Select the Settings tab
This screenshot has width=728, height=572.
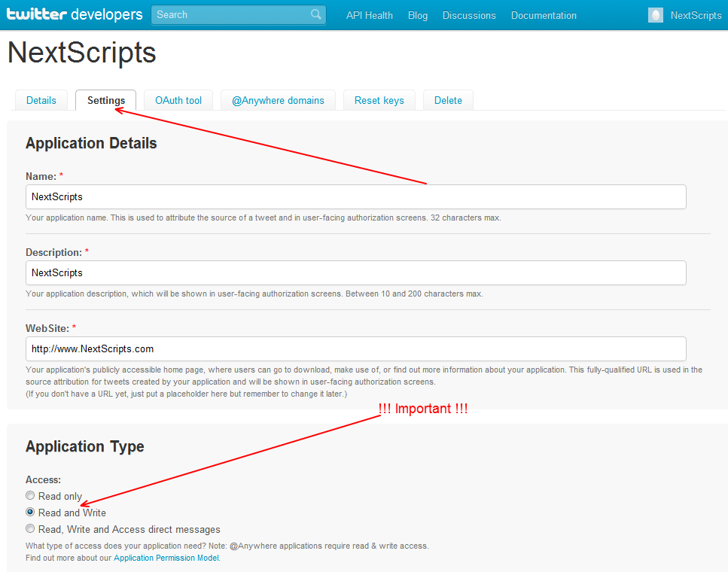pyautogui.click(x=106, y=100)
